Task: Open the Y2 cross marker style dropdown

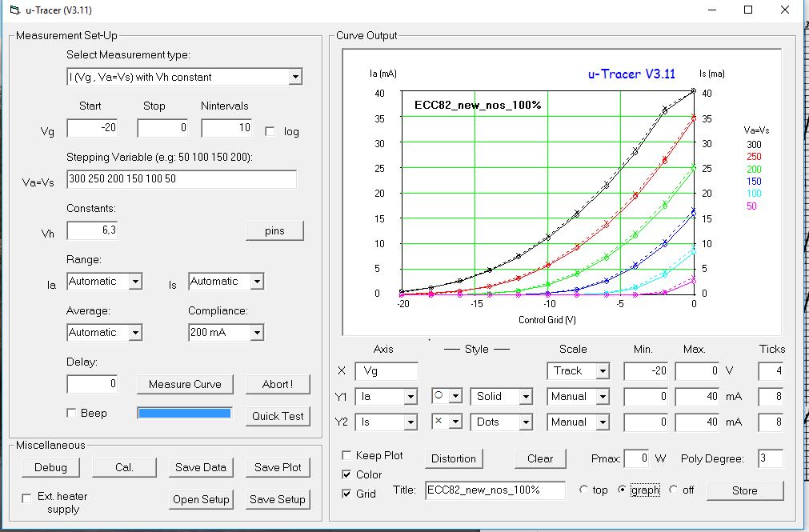Action: coord(455,422)
